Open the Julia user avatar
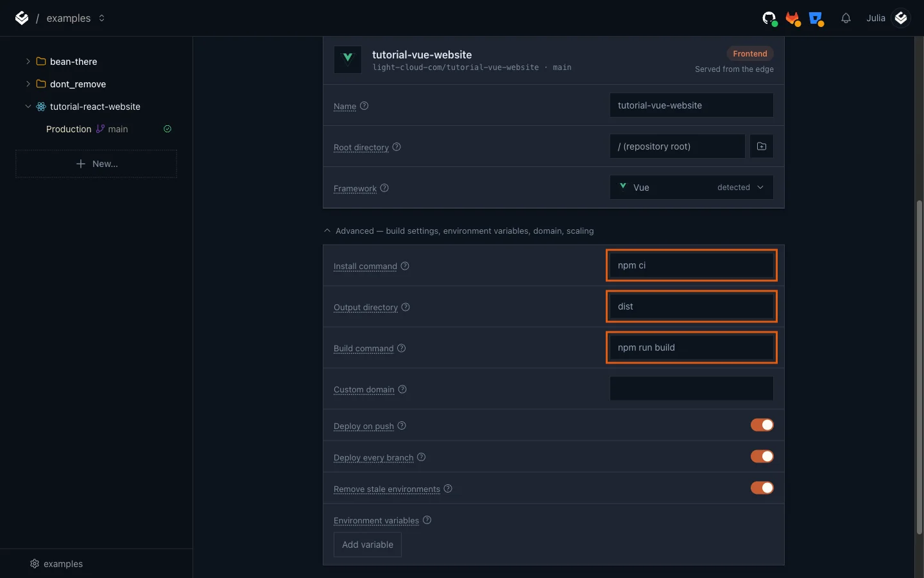The image size is (924, 578). coord(901,18)
